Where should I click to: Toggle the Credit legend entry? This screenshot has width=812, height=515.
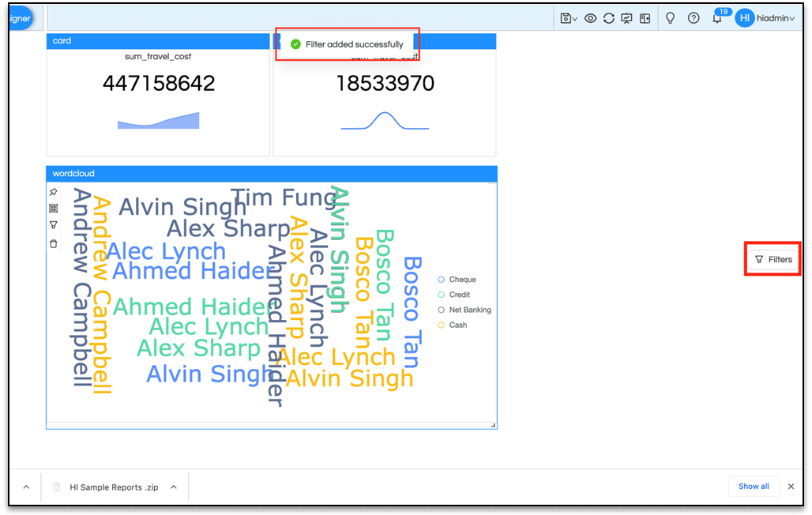pyautogui.click(x=453, y=295)
